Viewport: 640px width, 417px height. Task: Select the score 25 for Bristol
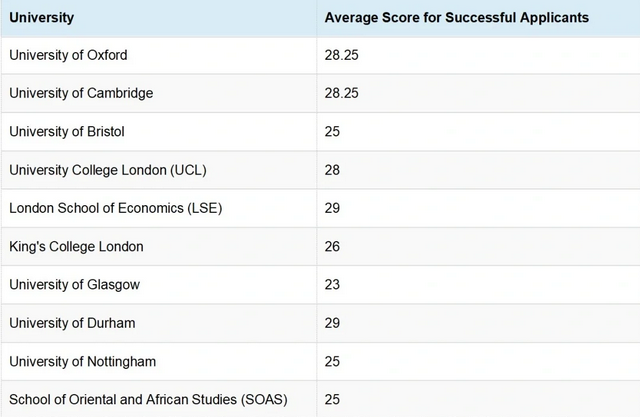tap(332, 131)
